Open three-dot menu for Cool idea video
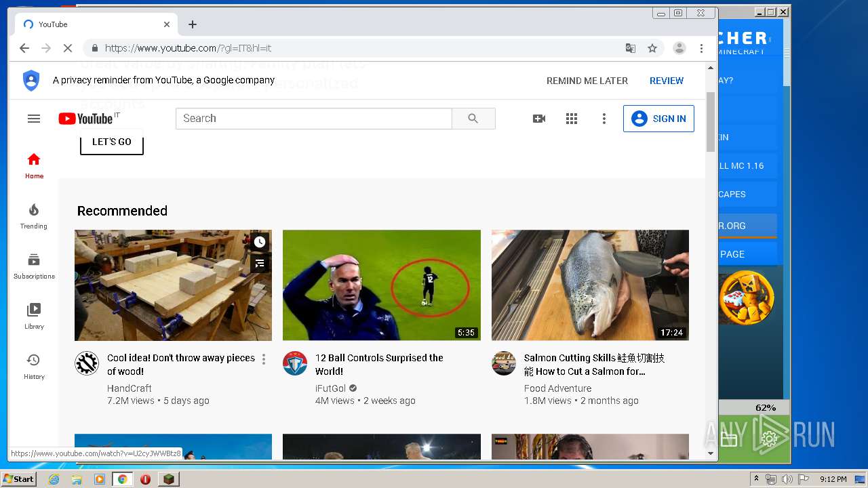 pos(264,359)
